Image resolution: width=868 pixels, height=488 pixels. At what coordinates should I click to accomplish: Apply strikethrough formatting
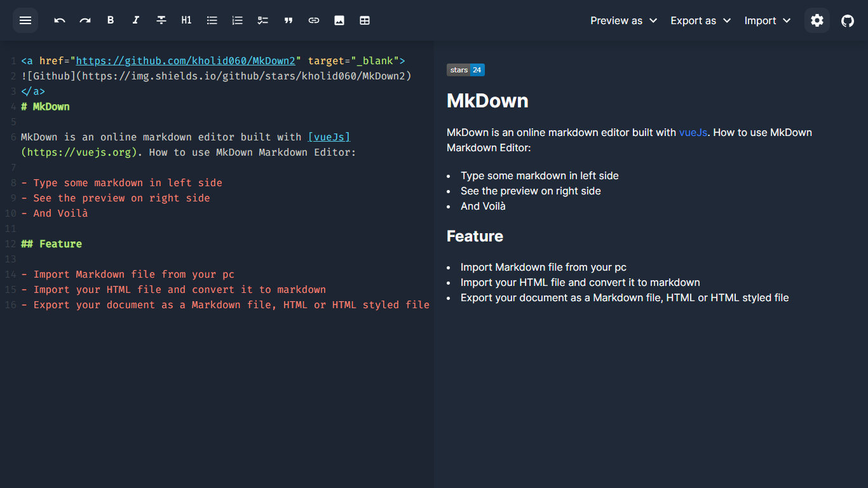[161, 20]
